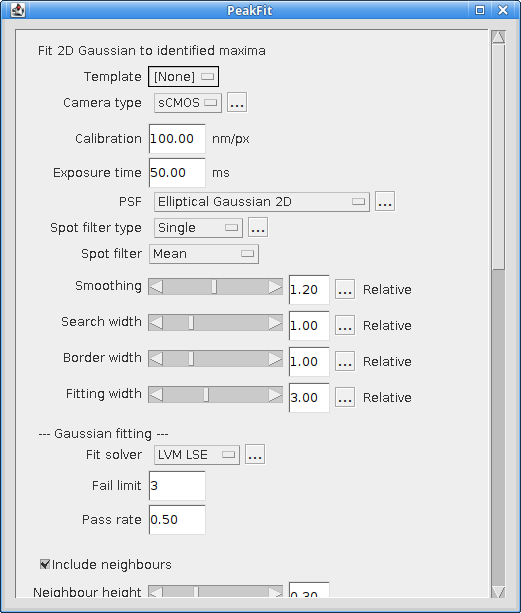Image resolution: width=521 pixels, height=613 pixels.
Task: Click the Fitting width slider left arrow
Action: 156,394
